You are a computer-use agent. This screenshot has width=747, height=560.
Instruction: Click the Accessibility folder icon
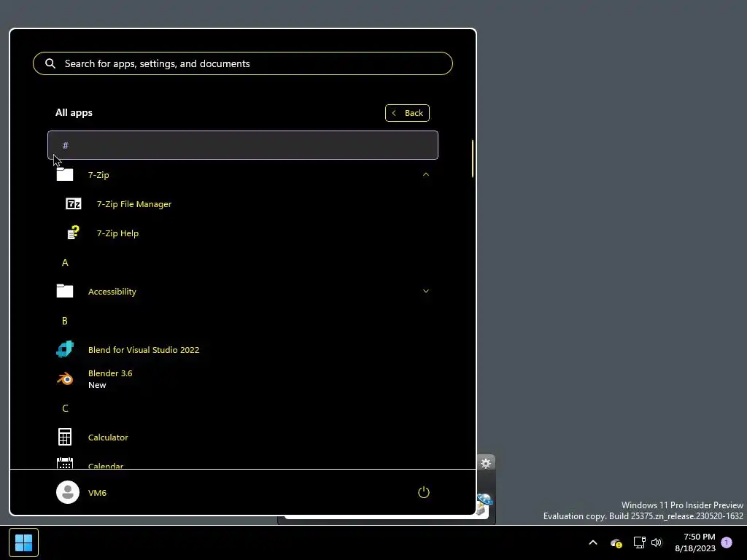tap(65, 291)
